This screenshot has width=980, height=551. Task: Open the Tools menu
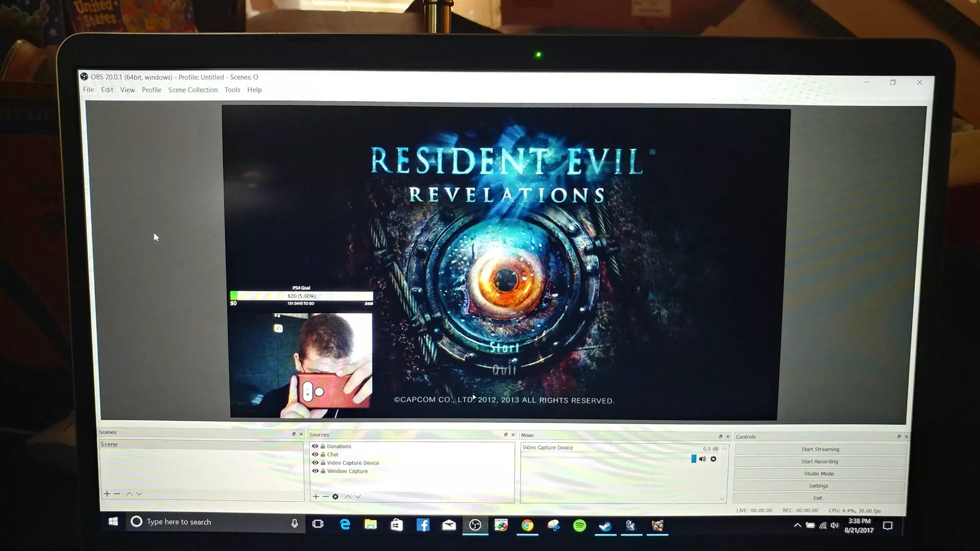coord(232,90)
